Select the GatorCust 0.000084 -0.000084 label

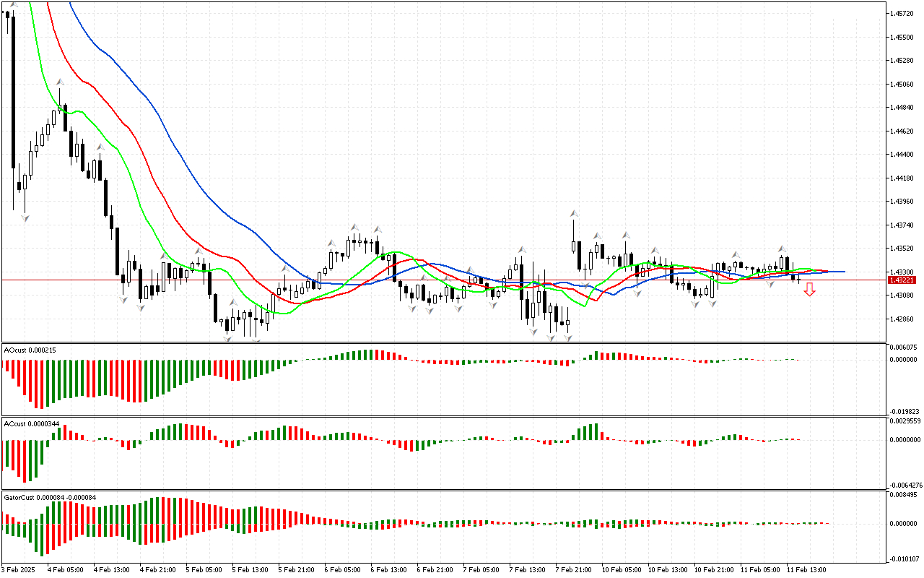click(51, 498)
